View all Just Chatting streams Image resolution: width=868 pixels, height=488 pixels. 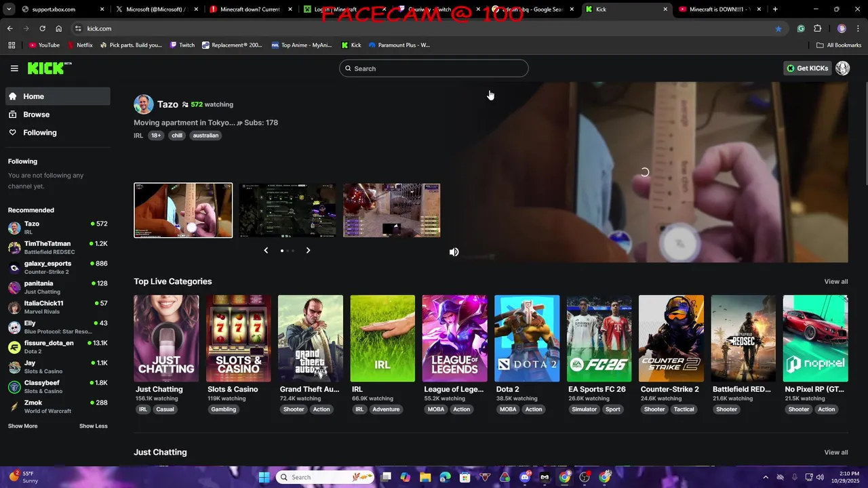pyautogui.click(x=836, y=453)
